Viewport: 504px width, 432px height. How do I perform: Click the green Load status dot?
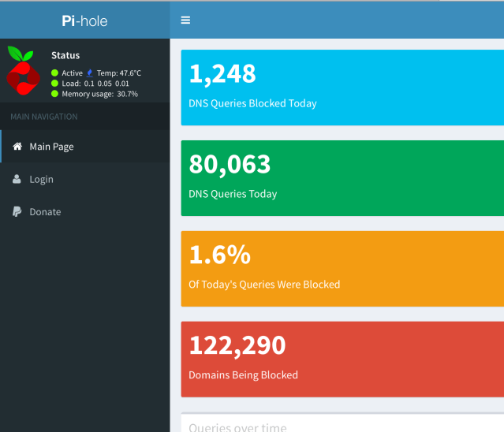pyautogui.click(x=54, y=84)
